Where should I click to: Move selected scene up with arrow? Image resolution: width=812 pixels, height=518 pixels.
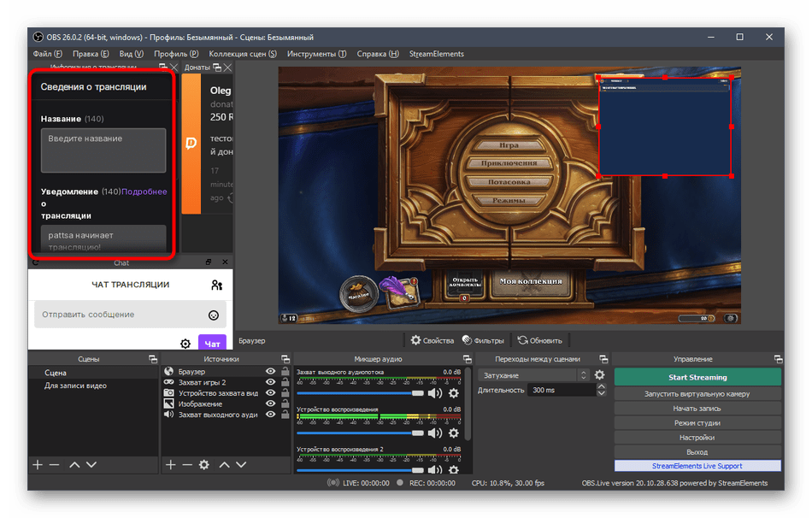[74, 464]
